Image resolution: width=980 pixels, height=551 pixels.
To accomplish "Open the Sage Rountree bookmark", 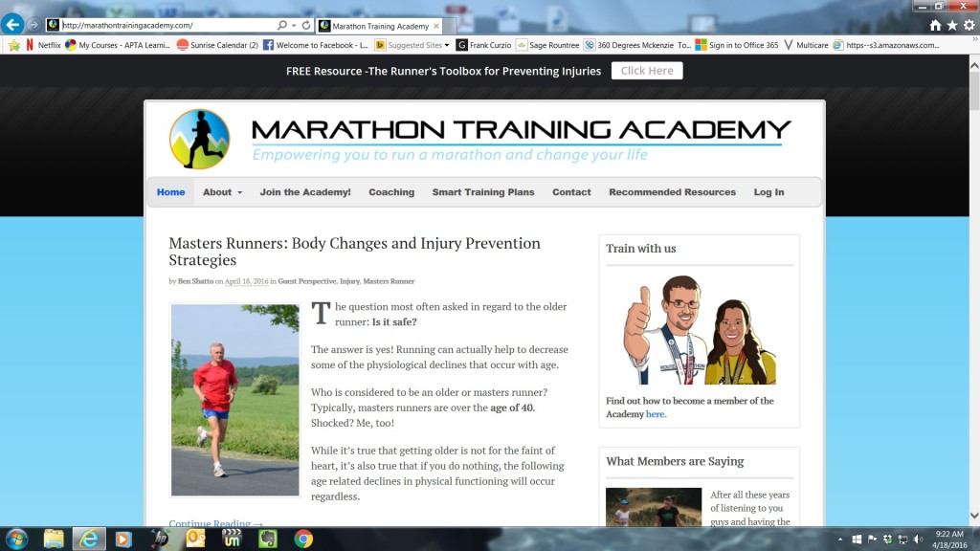I will click(548, 45).
